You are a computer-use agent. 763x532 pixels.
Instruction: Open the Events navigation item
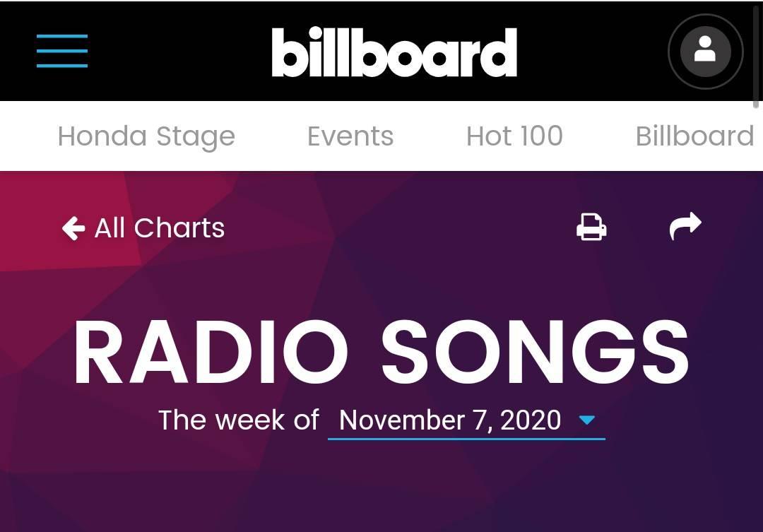[350, 136]
